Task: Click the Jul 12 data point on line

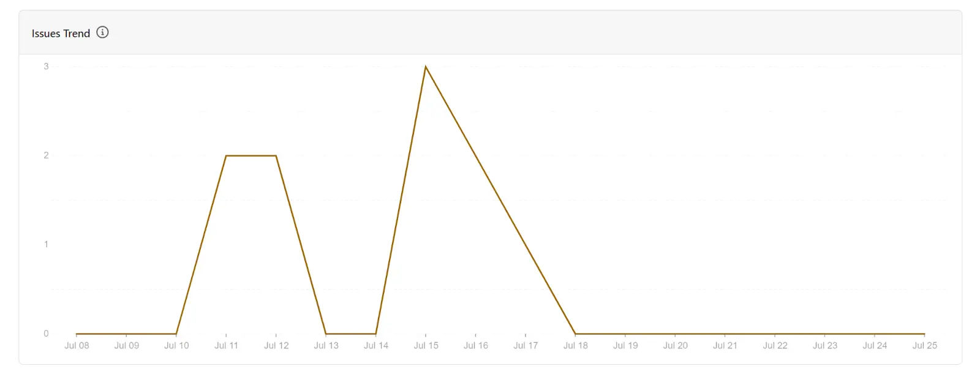Action: tap(276, 156)
